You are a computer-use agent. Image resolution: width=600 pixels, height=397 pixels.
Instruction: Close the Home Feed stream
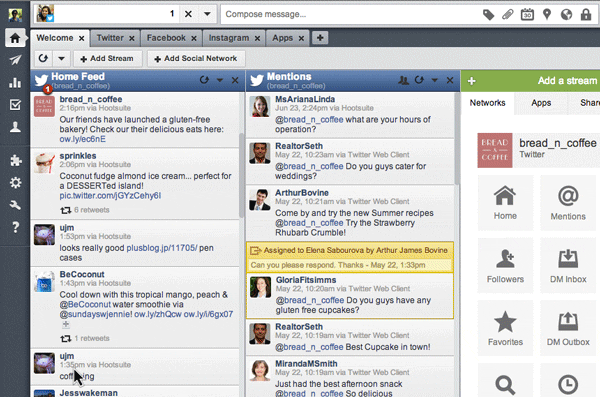click(235, 80)
